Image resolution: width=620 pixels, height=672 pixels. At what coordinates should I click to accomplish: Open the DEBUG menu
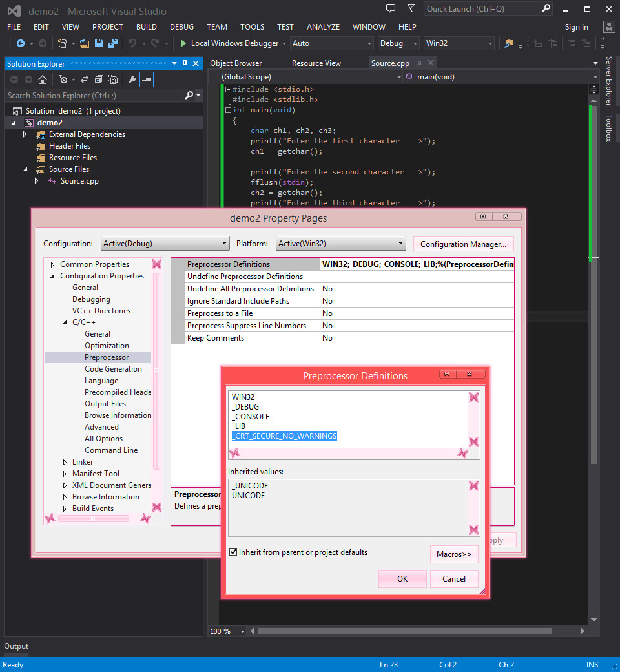(x=181, y=26)
